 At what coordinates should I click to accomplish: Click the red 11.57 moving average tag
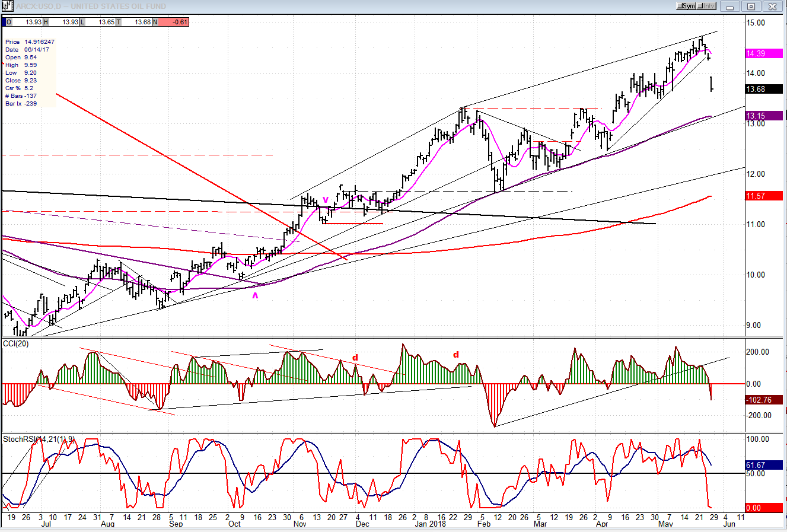(x=763, y=196)
